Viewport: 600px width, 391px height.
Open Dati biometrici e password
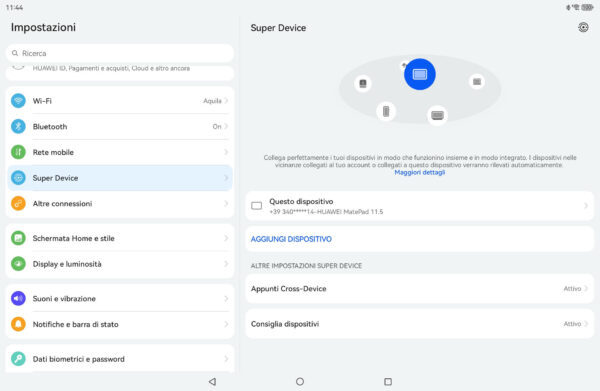point(120,359)
